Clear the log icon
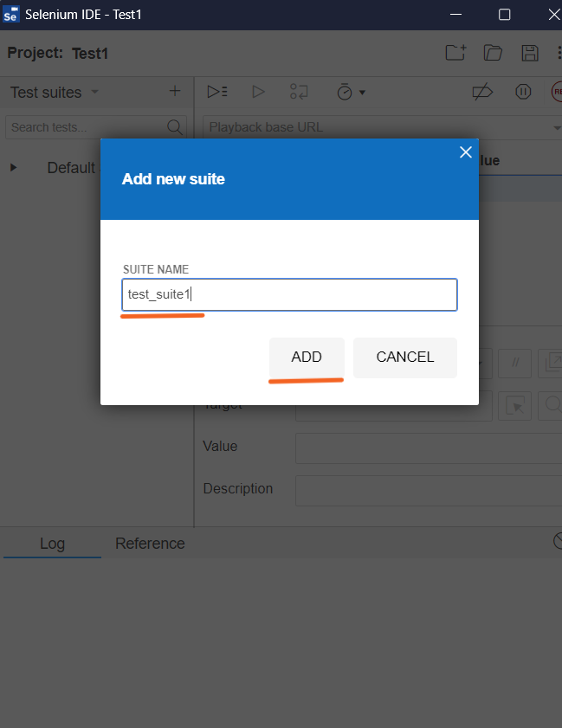The height and width of the screenshot is (728, 562). click(x=558, y=541)
